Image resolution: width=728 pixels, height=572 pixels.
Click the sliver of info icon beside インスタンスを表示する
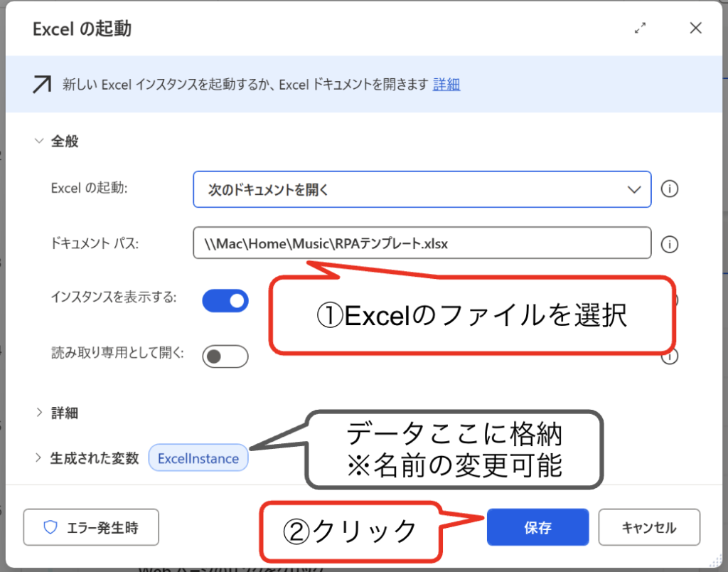[x=674, y=300]
